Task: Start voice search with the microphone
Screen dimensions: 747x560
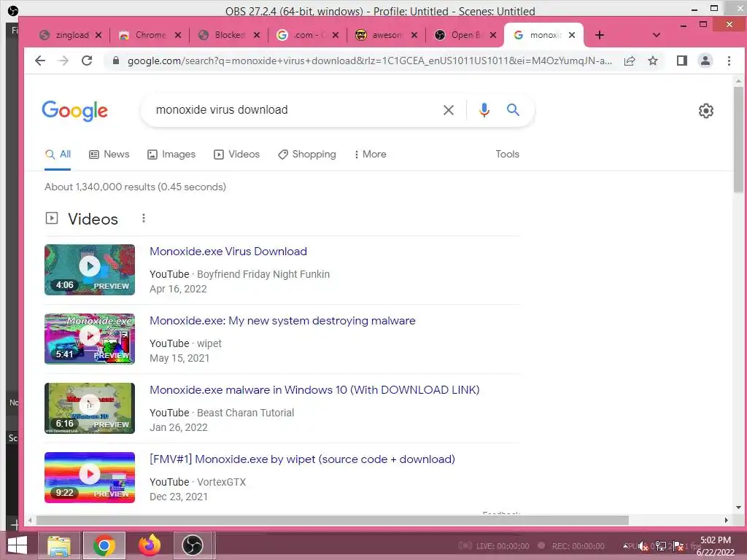Action: click(x=484, y=110)
